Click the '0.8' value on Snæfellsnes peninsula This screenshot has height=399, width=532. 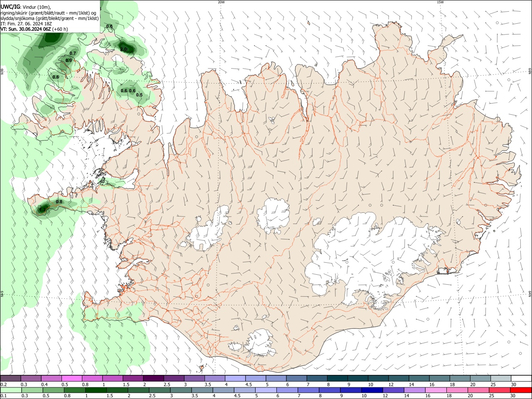59,202
